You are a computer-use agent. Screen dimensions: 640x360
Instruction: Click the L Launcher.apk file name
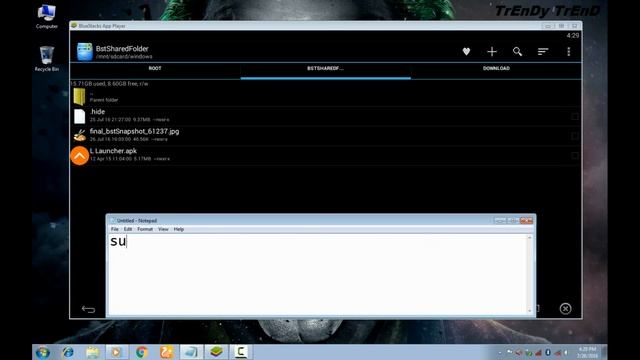click(113, 151)
